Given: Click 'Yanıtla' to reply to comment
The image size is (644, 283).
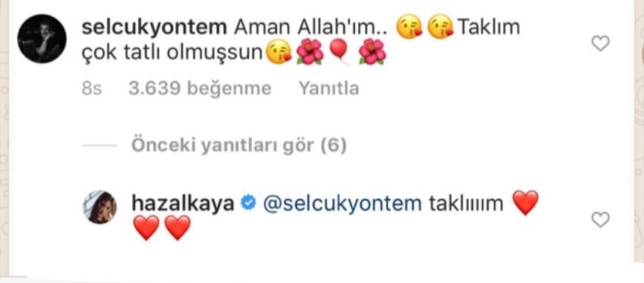Looking at the screenshot, I should coord(329,88).
